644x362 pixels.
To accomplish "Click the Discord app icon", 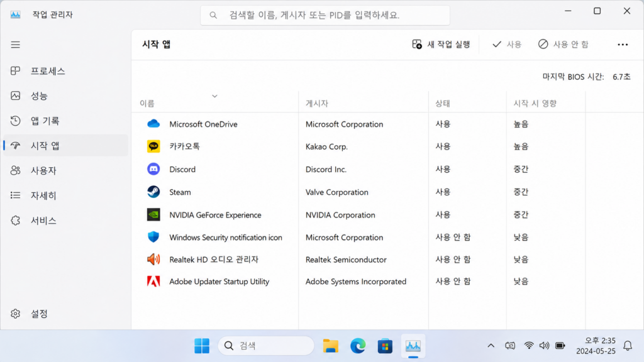I will click(x=153, y=169).
